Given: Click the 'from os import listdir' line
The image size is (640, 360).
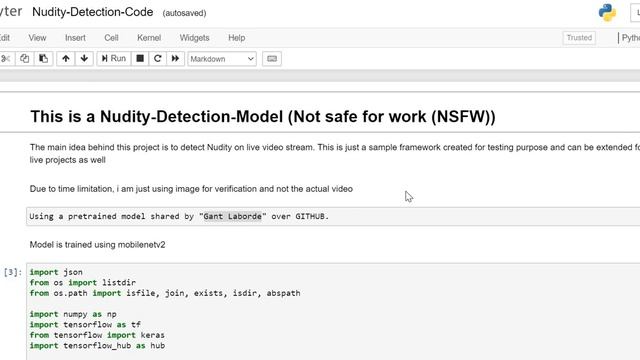Looking at the screenshot, I should point(82,283).
